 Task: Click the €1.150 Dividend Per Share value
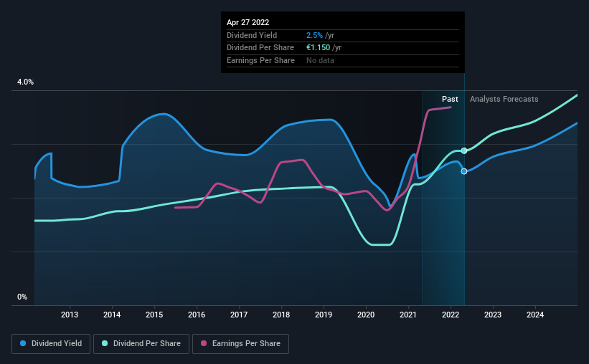(x=318, y=48)
